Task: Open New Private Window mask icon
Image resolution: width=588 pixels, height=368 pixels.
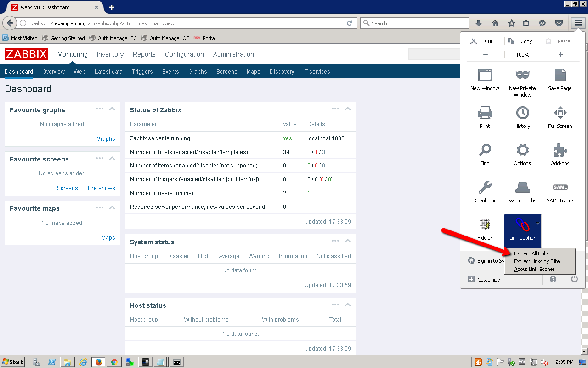Action: click(x=522, y=75)
